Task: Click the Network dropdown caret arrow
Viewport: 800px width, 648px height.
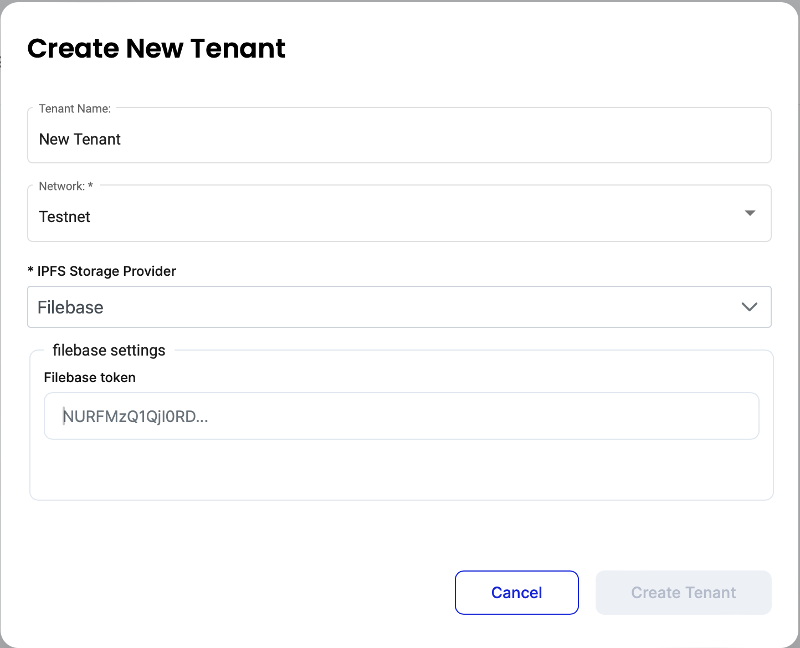Action: tap(750, 213)
